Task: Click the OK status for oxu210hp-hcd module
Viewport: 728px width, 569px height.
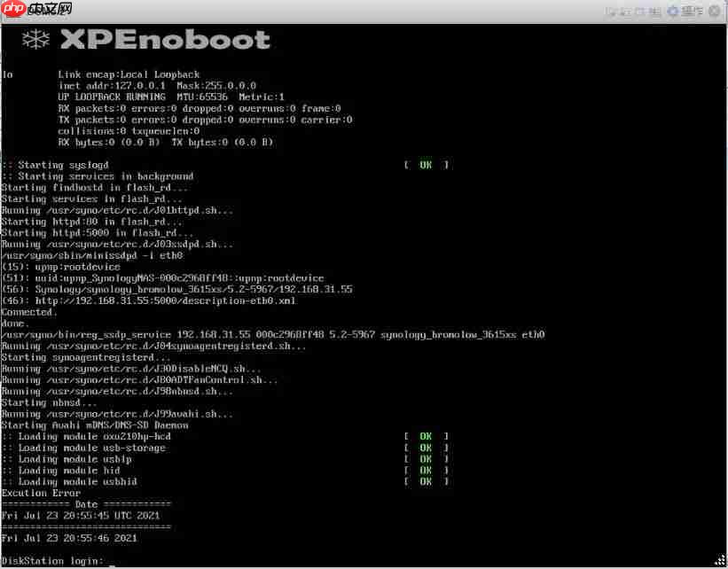Action: tap(426, 436)
